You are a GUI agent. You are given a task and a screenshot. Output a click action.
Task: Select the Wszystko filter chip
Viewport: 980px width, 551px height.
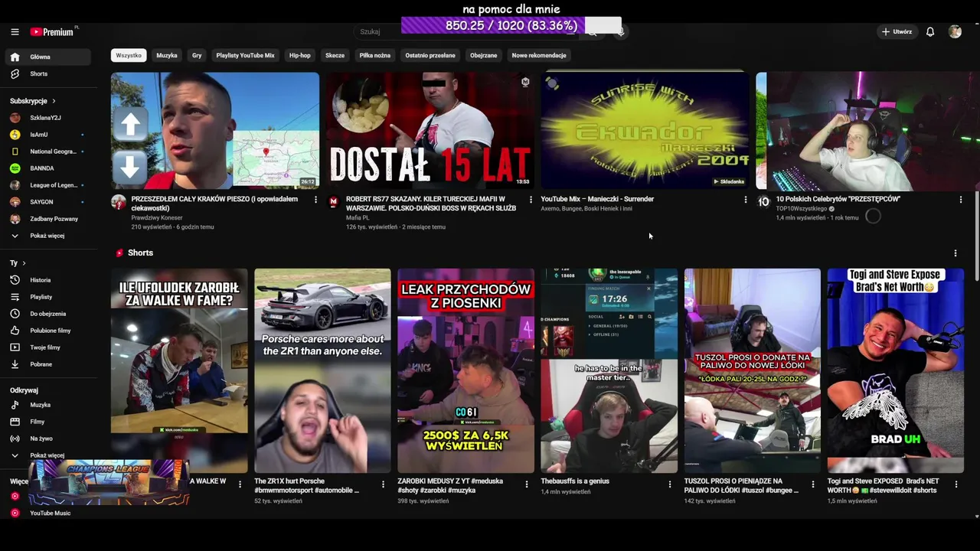tap(129, 55)
